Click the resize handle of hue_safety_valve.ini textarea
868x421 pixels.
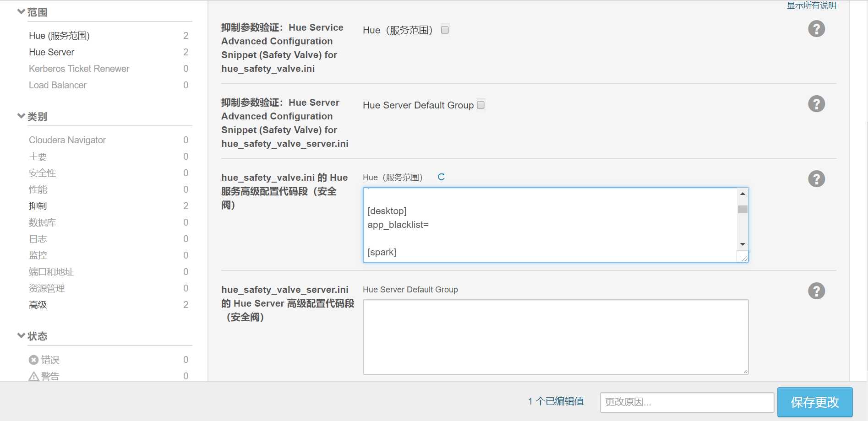(745, 259)
